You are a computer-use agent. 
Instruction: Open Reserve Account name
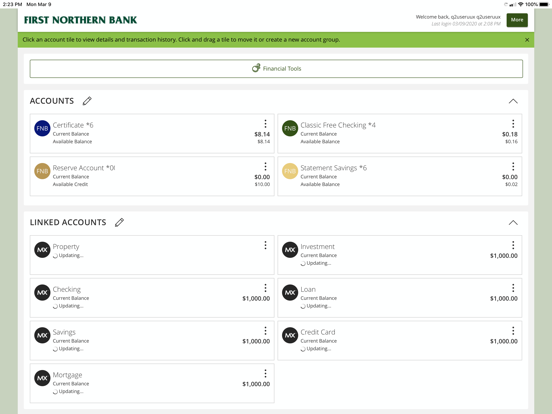(84, 168)
